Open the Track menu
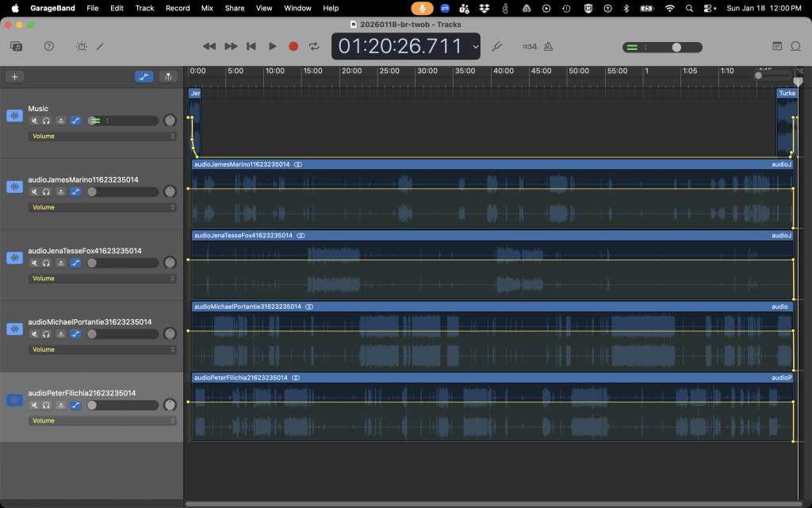Image resolution: width=812 pixels, height=508 pixels. point(144,8)
